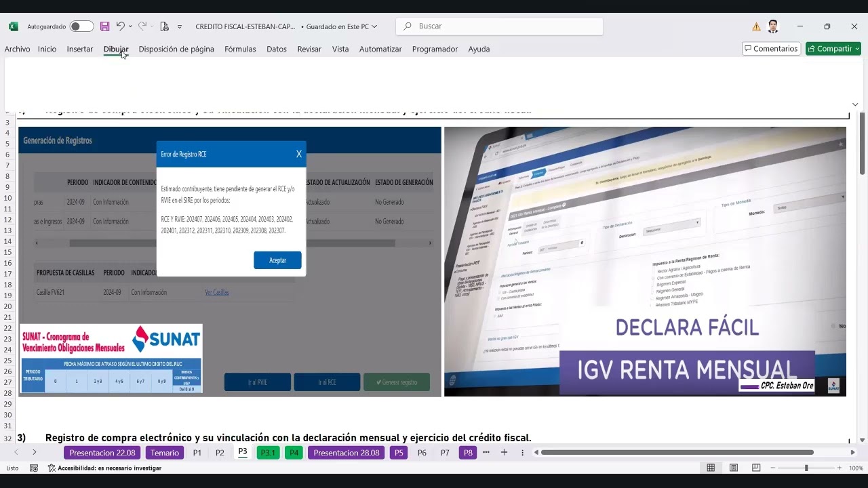This screenshot has height=488, width=868.
Task: Open the Archivo menu
Action: click(17, 49)
